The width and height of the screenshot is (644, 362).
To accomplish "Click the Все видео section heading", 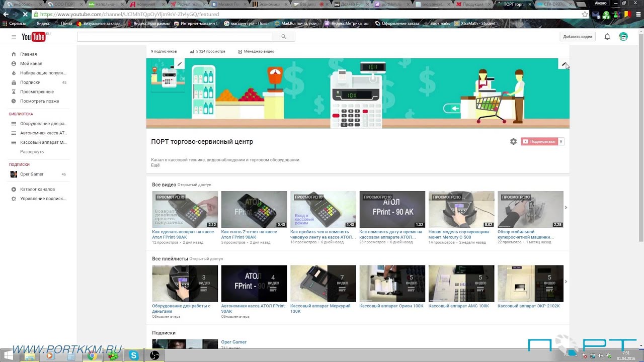I will pyautogui.click(x=164, y=185).
